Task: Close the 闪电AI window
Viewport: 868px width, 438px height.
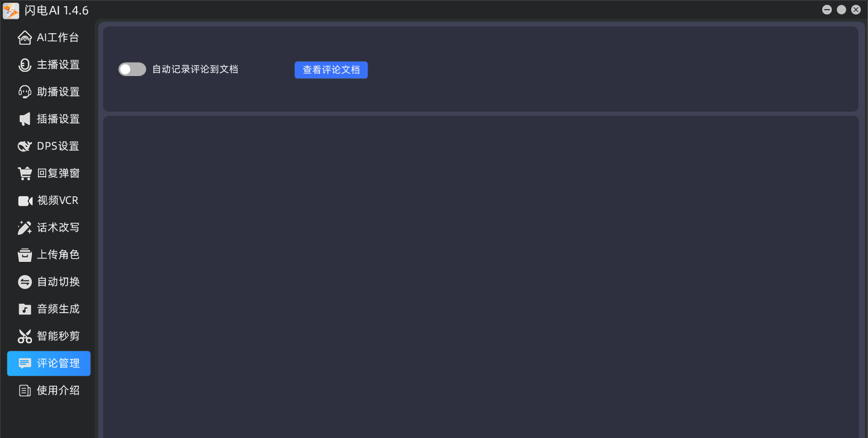Action: click(856, 10)
